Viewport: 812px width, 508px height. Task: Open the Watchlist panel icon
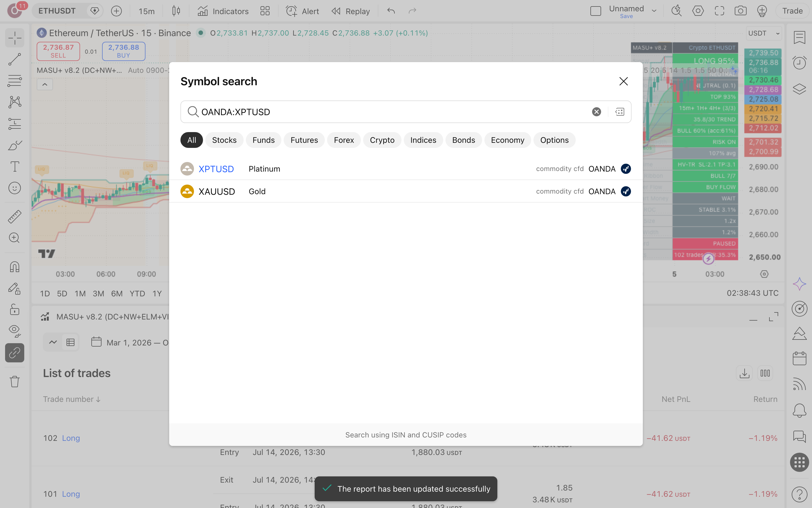(800, 37)
